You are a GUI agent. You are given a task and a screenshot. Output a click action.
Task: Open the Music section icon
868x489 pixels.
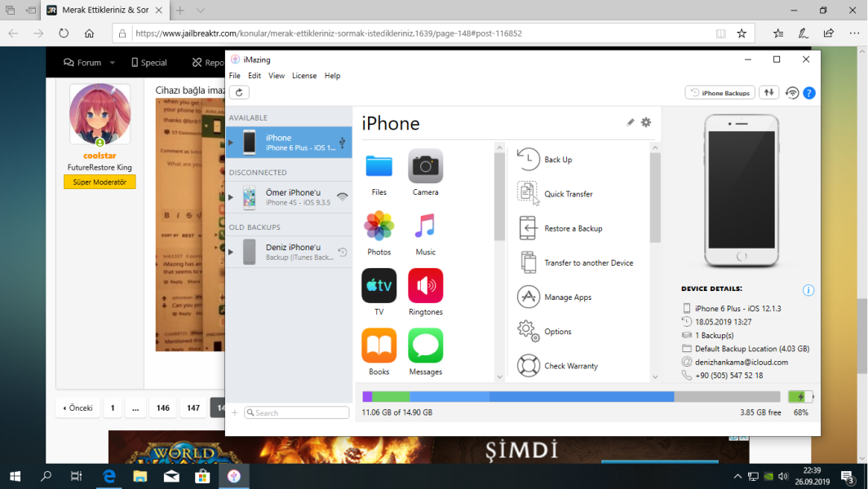point(425,226)
